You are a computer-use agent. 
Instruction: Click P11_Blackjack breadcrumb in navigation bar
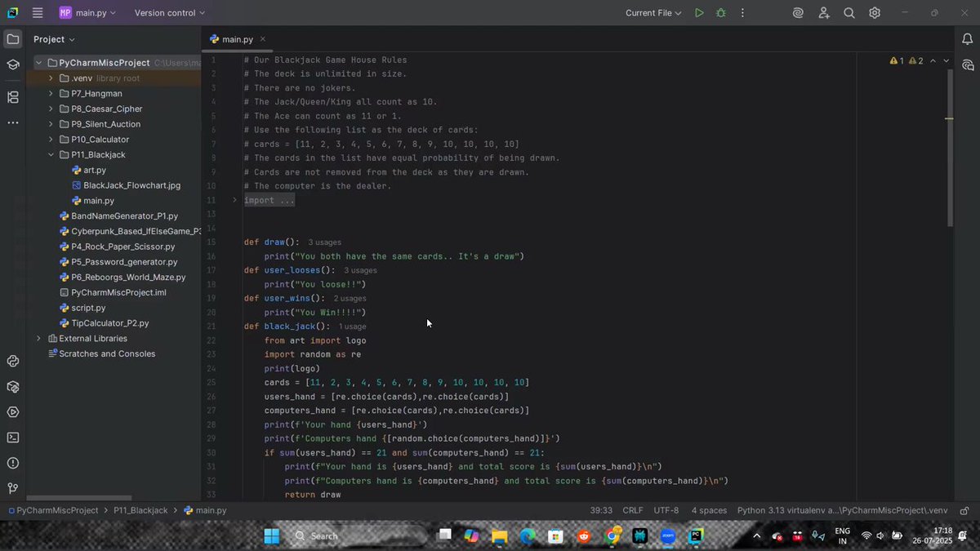[140, 510]
